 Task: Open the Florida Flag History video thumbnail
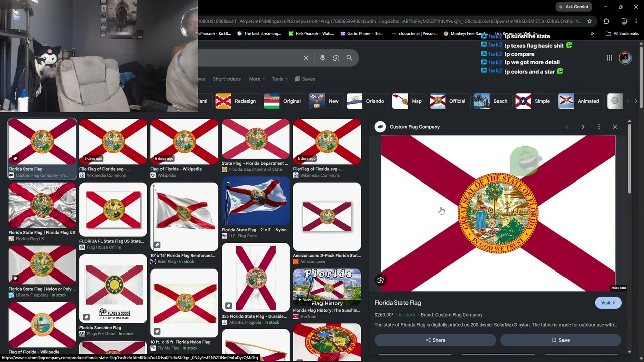pos(327,288)
